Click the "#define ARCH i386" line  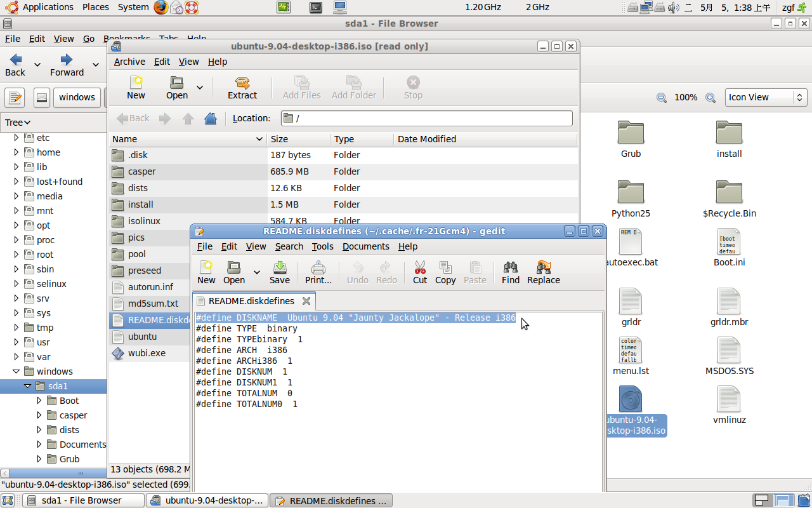[x=242, y=350]
